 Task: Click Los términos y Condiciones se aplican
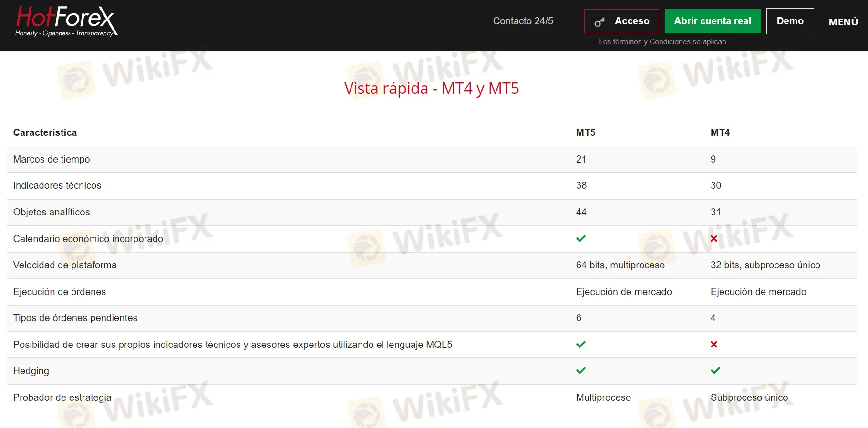click(662, 41)
